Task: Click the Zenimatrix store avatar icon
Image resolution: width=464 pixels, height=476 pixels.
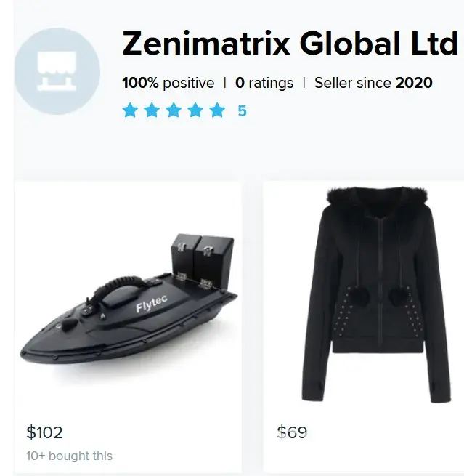Action: tap(57, 72)
